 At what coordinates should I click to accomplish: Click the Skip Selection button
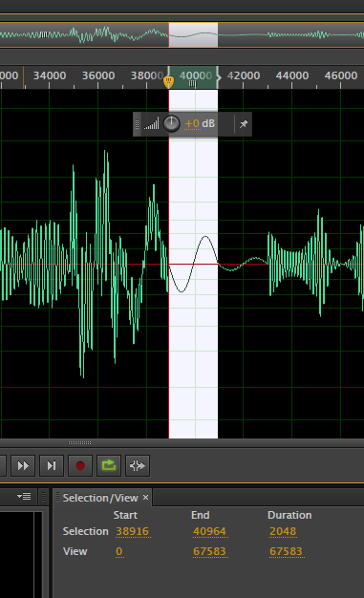tap(138, 465)
